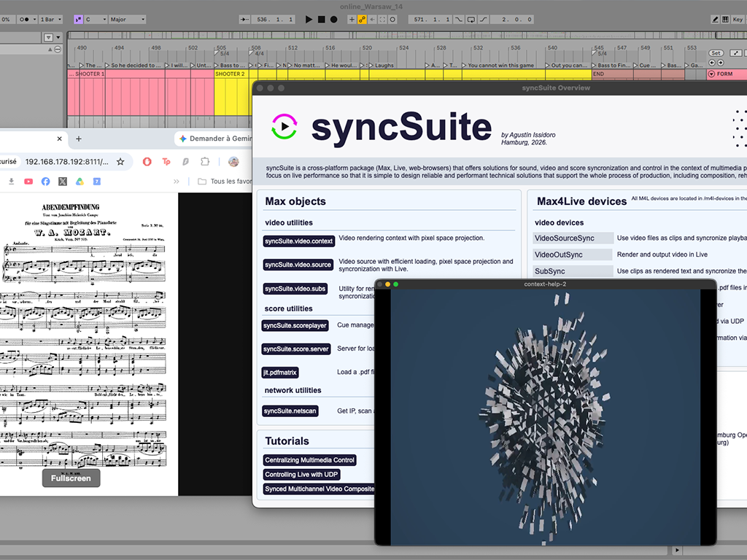The image size is (747, 560).
Task: Click the Fullscreen button under the score
Action: tap(71, 478)
